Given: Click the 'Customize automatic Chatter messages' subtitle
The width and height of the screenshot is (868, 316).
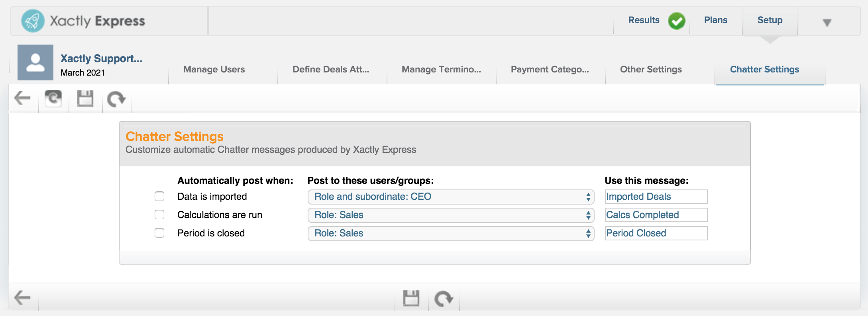Looking at the screenshot, I should point(271,150).
